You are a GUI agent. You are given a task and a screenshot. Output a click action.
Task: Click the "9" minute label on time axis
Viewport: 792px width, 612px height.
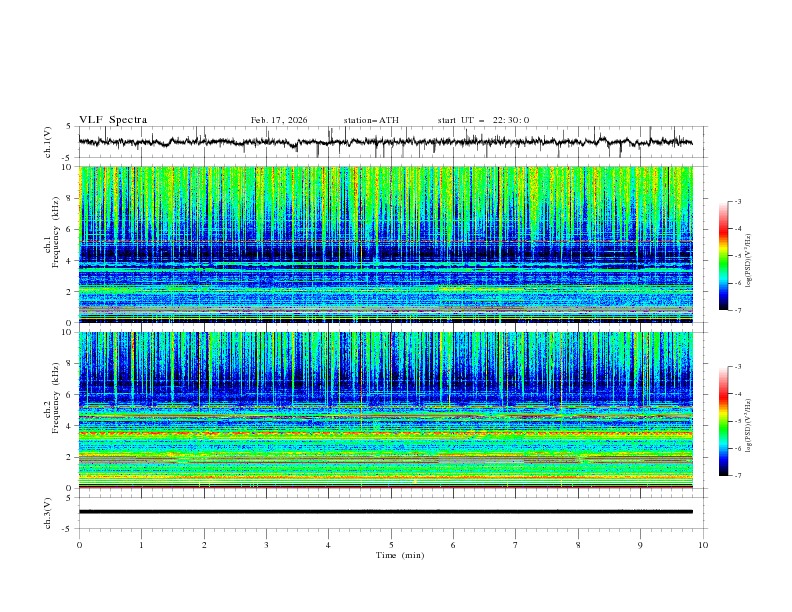point(640,545)
